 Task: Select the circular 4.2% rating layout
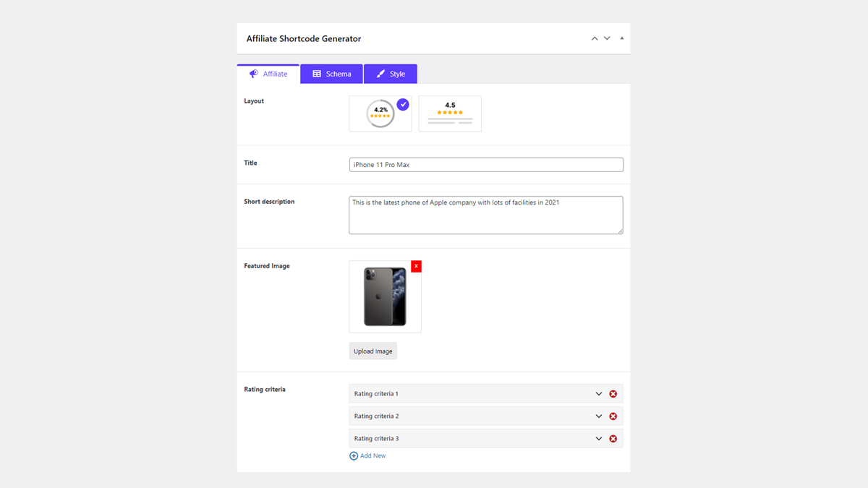380,114
